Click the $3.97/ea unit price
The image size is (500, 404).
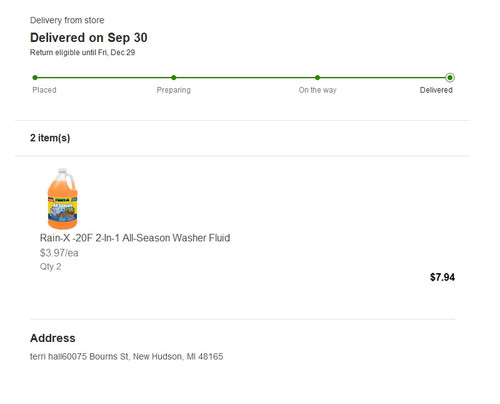(59, 253)
